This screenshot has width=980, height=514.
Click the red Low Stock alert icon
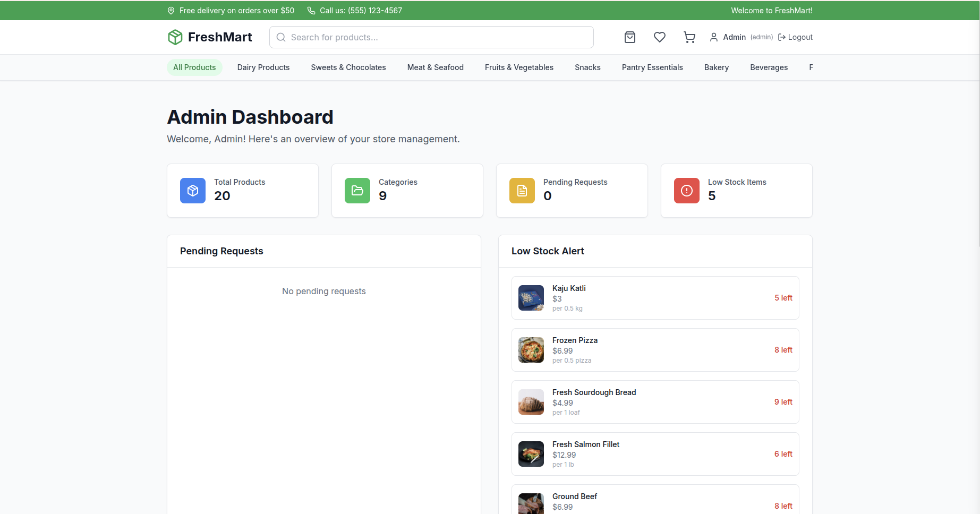687,191
